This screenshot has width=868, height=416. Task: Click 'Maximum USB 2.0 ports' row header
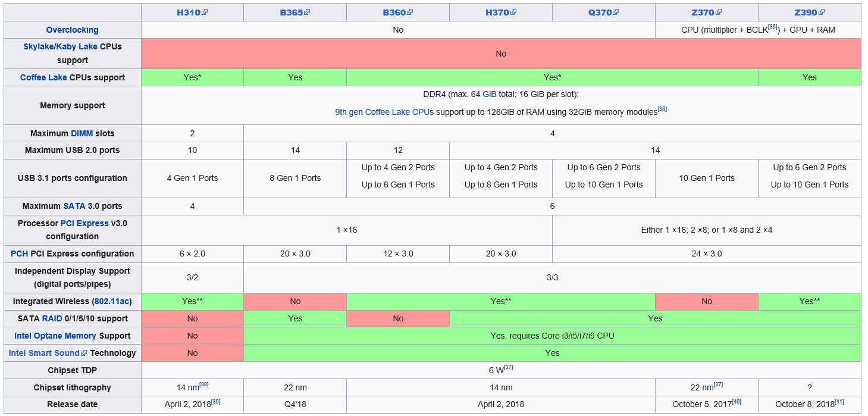[x=73, y=150]
